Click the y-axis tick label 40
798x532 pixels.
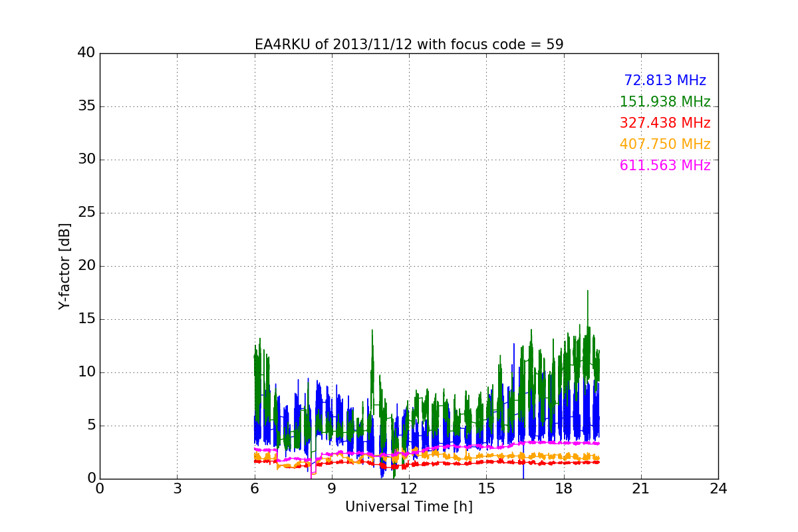(86, 53)
